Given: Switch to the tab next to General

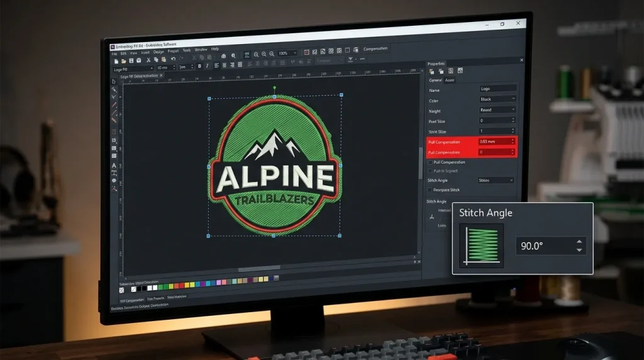Looking at the screenshot, I should tap(450, 80).
